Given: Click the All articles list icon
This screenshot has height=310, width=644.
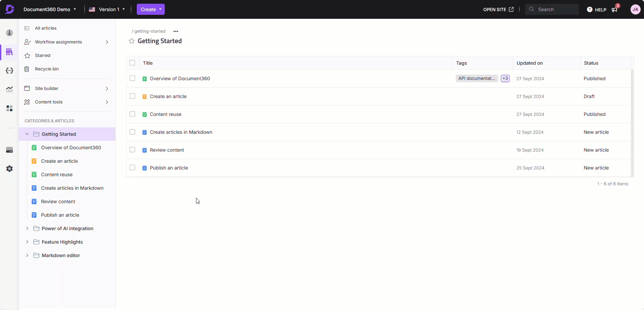Looking at the screenshot, I should pyautogui.click(x=27, y=28).
